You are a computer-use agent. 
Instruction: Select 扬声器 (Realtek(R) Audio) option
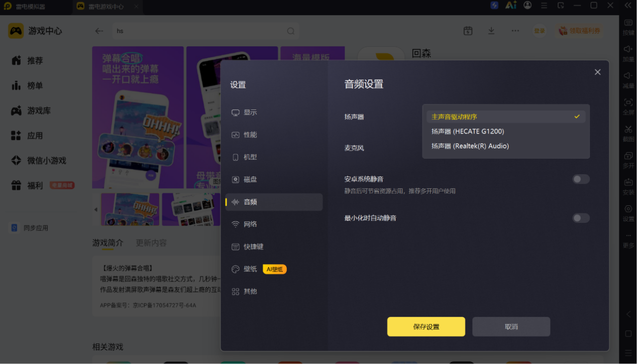pos(506,146)
